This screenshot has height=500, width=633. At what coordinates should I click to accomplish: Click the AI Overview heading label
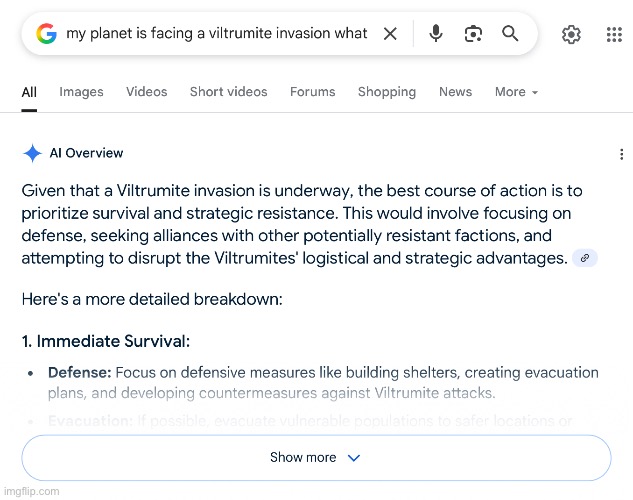86,153
